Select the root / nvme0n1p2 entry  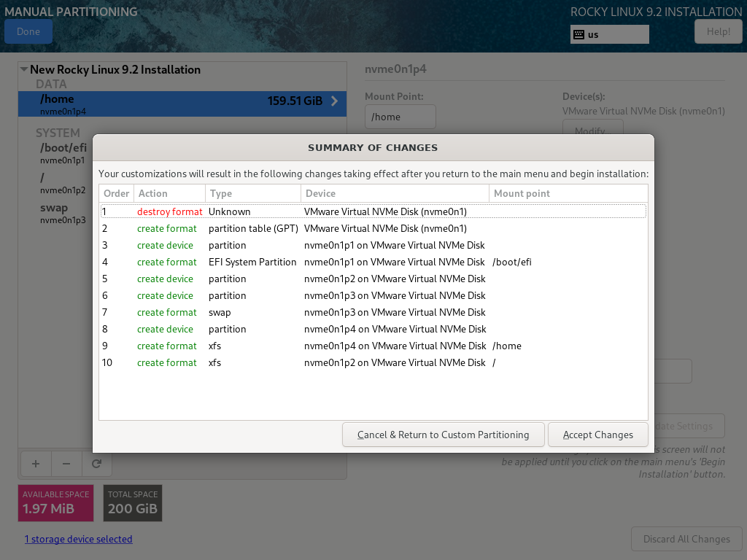(63, 183)
